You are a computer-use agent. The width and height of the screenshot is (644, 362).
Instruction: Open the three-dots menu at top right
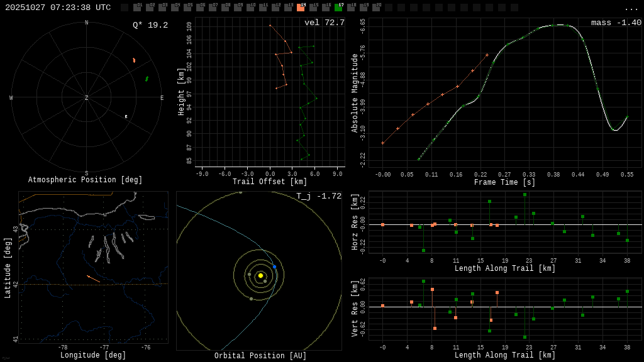point(631,8)
